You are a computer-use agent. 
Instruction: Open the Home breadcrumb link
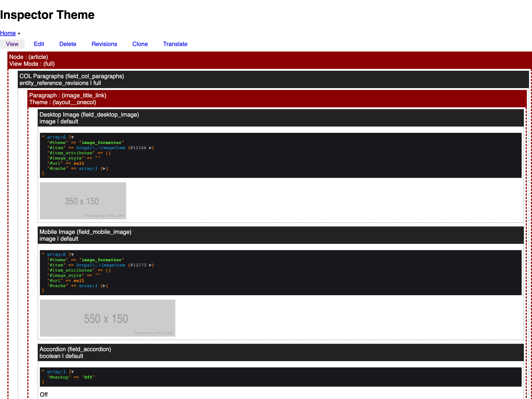coord(8,33)
